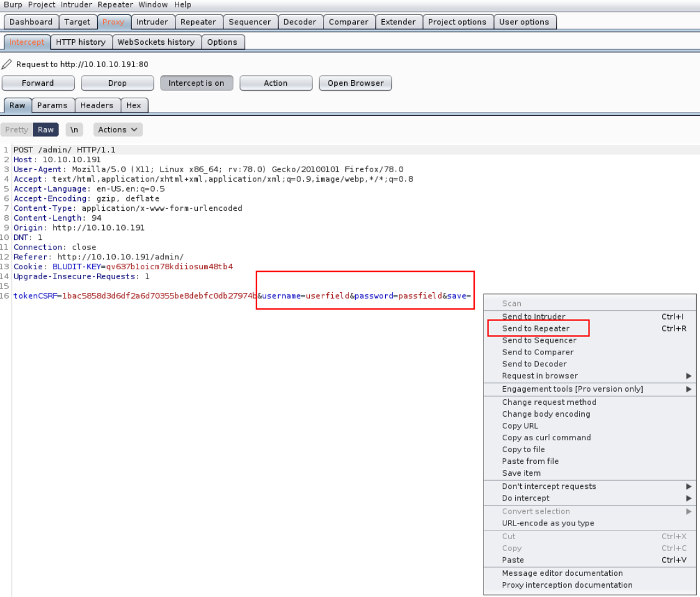Click the Action button
The height and width of the screenshot is (597, 700).
tap(276, 83)
